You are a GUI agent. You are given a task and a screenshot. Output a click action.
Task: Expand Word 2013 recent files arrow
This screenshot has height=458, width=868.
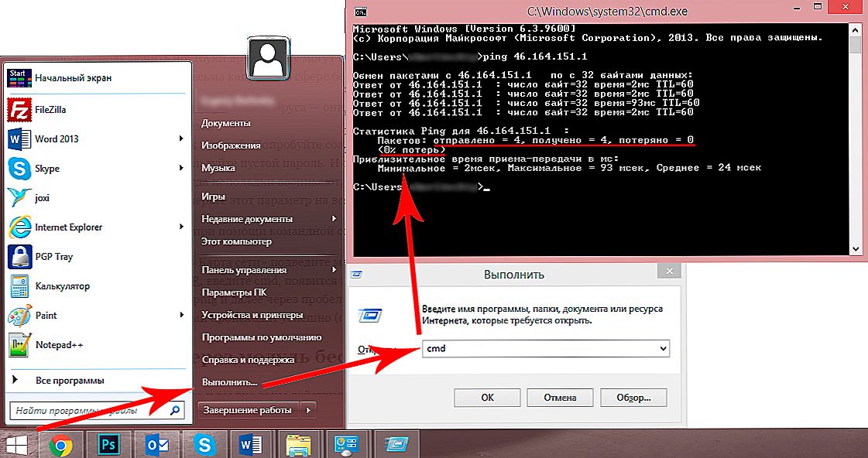pyautogui.click(x=181, y=138)
